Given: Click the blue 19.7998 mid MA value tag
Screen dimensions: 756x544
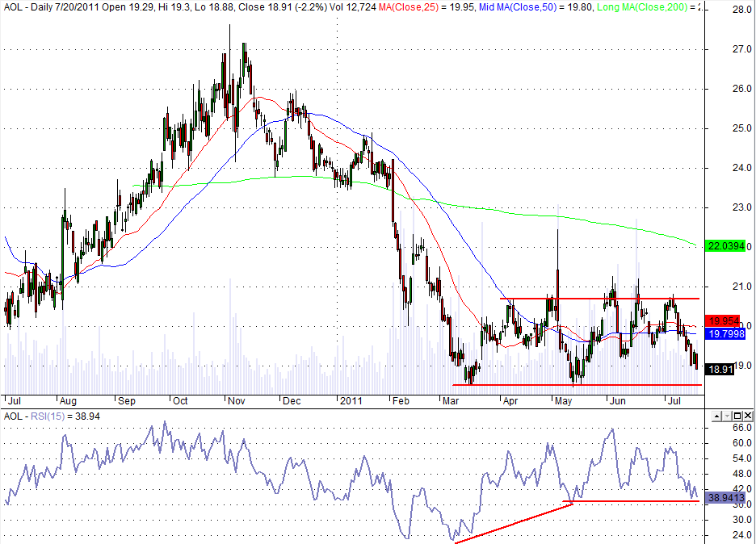Looking at the screenshot, I should (725, 333).
